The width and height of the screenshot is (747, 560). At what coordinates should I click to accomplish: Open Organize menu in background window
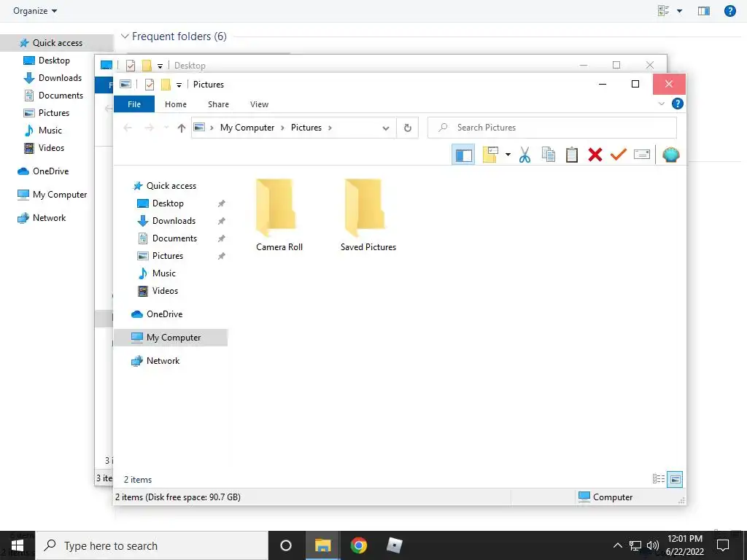click(x=35, y=10)
